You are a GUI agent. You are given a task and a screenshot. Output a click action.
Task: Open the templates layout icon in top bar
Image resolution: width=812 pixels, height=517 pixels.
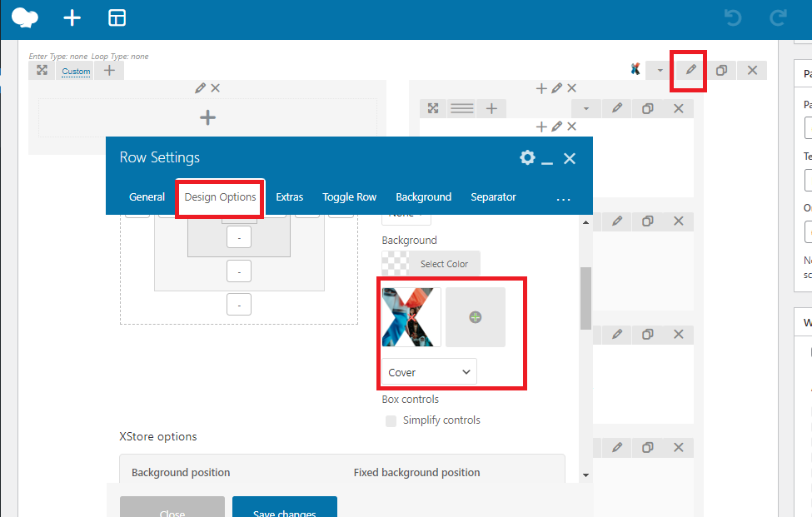click(x=117, y=18)
